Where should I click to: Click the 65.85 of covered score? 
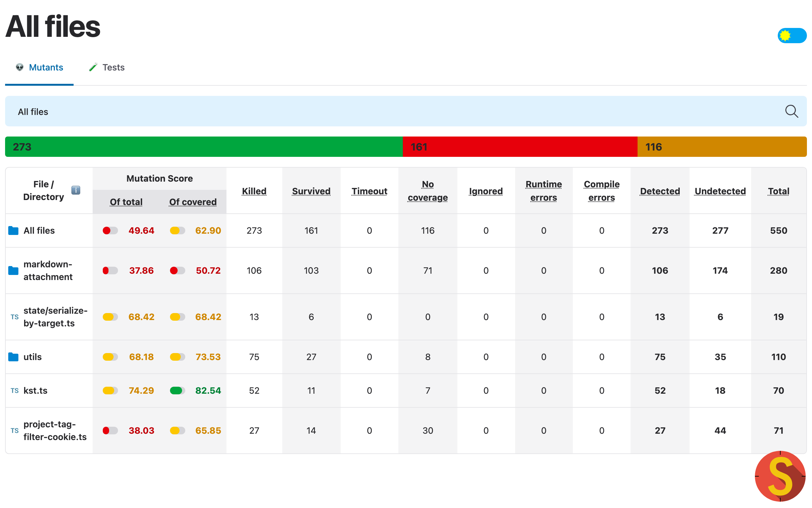coord(208,431)
